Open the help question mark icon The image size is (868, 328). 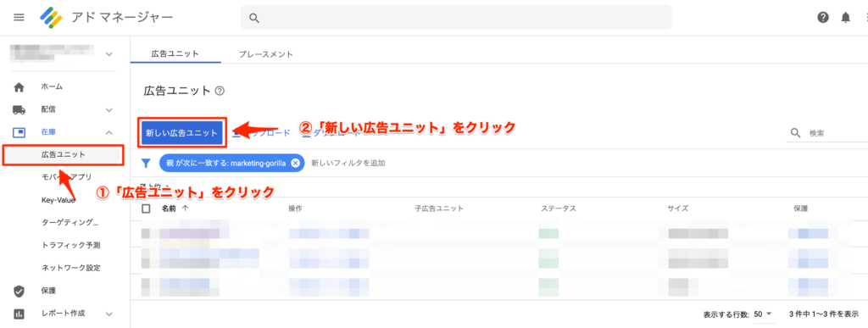click(823, 18)
